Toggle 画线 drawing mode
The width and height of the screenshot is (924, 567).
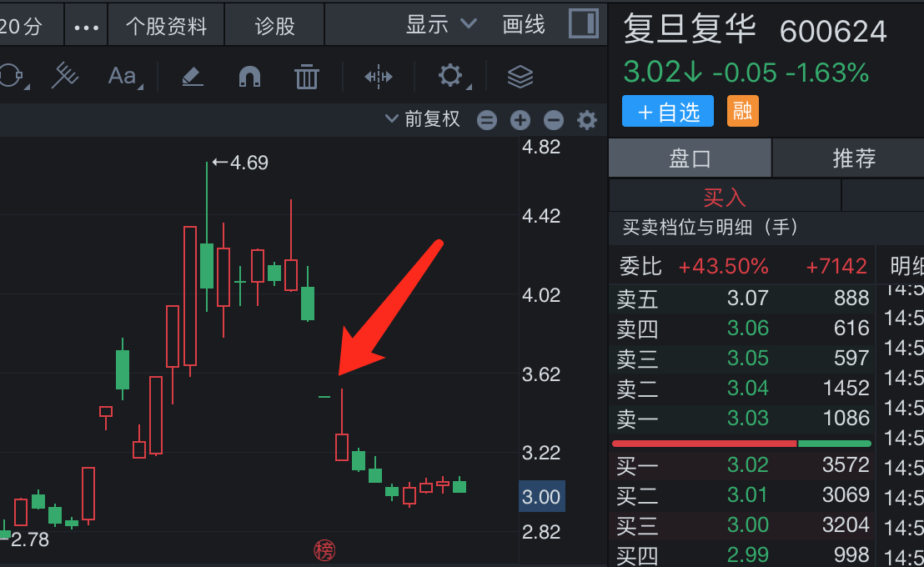[x=524, y=24]
